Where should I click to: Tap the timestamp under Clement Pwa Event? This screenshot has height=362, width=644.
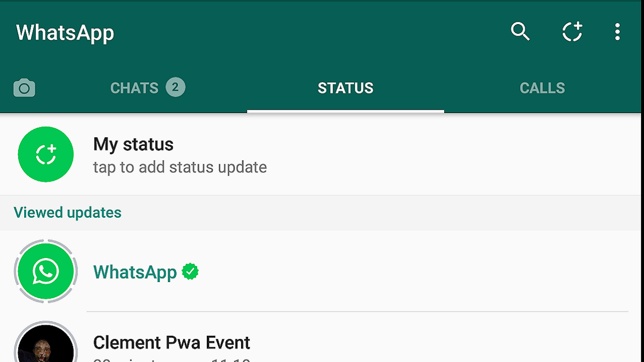[x=172, y=359]
